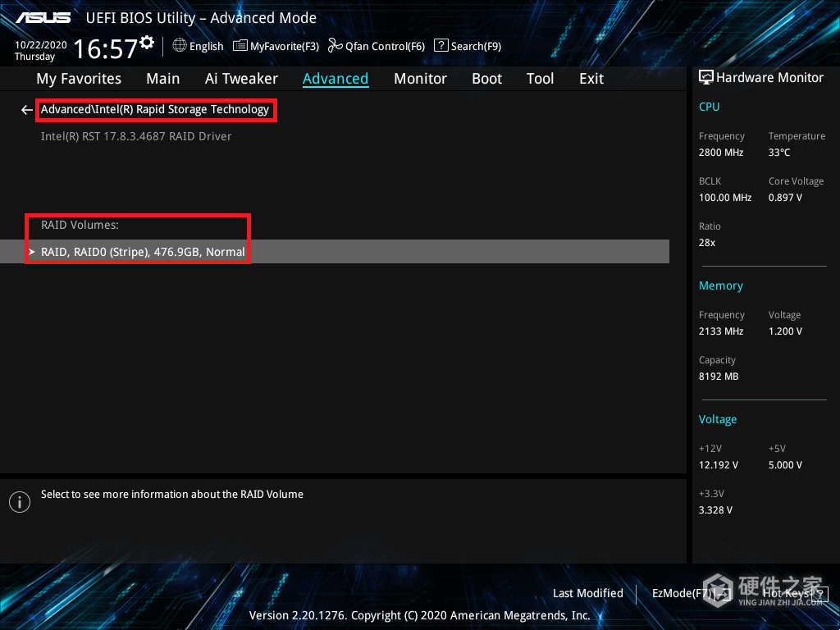This screenshot has width=840, height=630.
Task: Click the +12V reading 12.192 V
Action: pyautogui.click(x=719, y=465)
